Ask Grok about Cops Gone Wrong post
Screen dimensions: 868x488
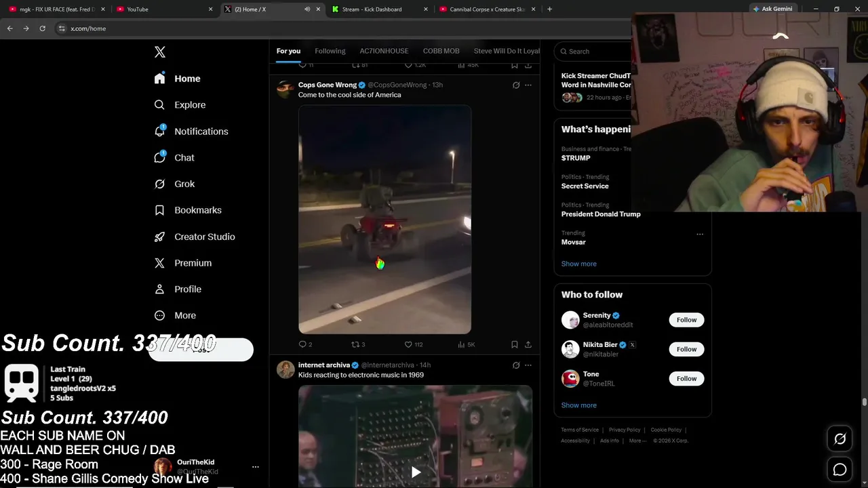coord(516,85)
